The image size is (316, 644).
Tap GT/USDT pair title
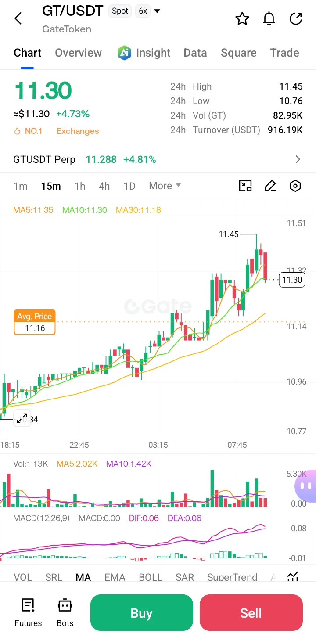pyautogui.click(x=72, y=11)
